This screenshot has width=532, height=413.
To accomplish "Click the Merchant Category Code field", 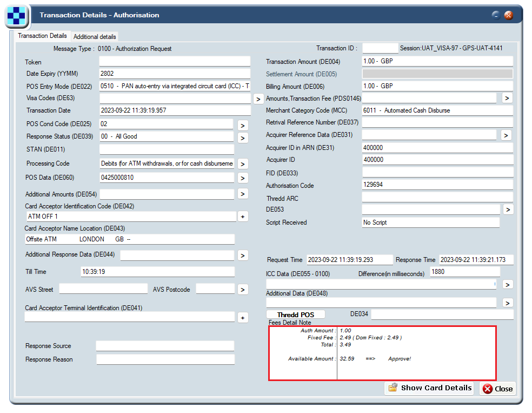I will point(437,110).
